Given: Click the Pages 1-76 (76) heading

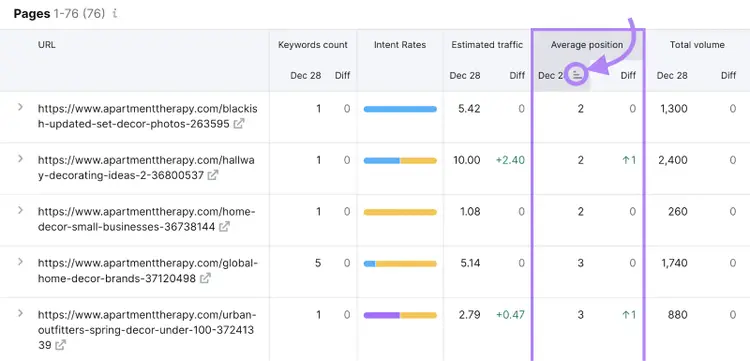Looking at the screenshot, I should click(x=59, y=14).
